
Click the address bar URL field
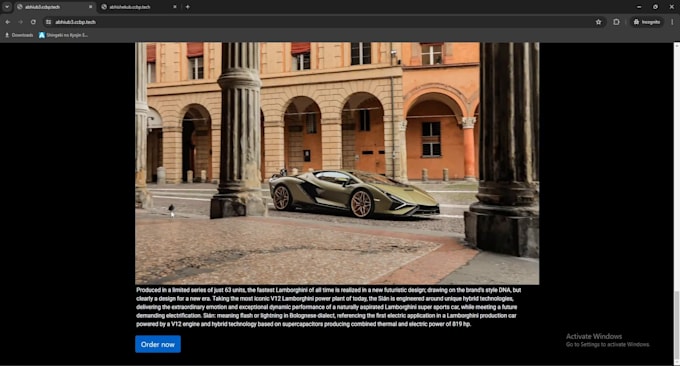tap(324, 22)
